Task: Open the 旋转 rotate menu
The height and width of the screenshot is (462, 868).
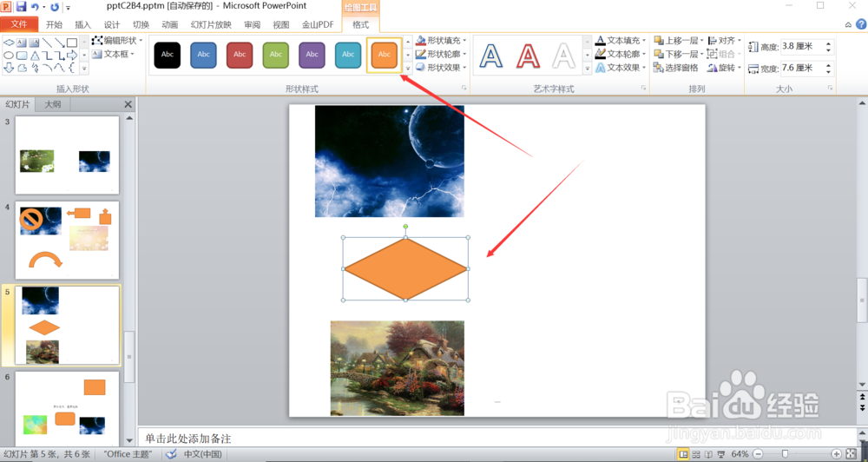Action: pyautogui.click(x=724, y=68)
